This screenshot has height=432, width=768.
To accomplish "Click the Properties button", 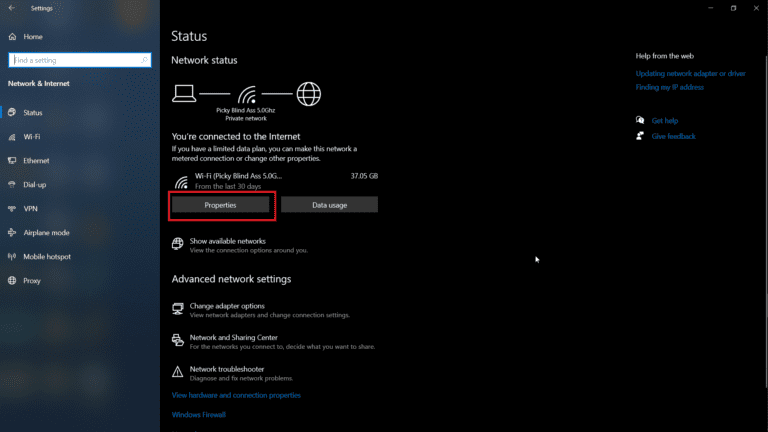I will click(220, 205).
